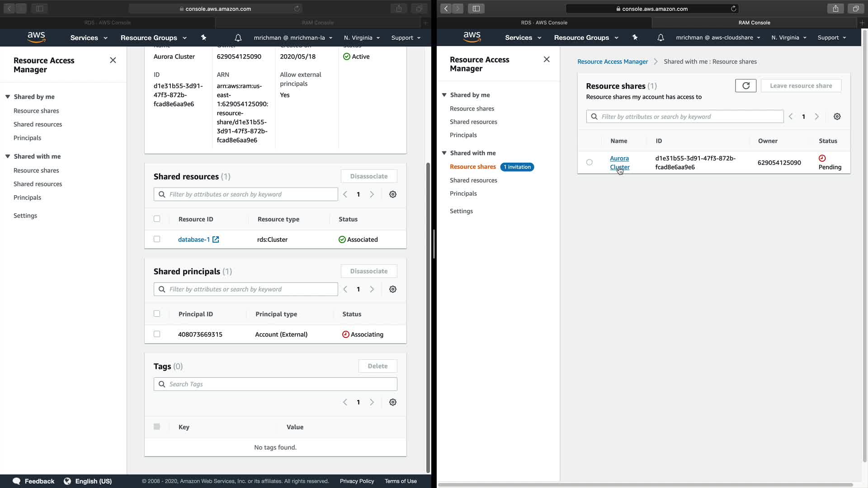Viewport: 868px width, 488px height.
Task: Open Shared principals table settings gear
Action: 392,289
